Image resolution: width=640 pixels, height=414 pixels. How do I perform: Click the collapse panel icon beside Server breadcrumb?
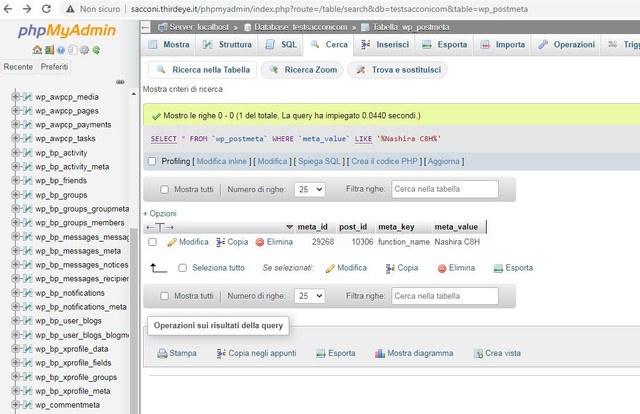point(146,27)
